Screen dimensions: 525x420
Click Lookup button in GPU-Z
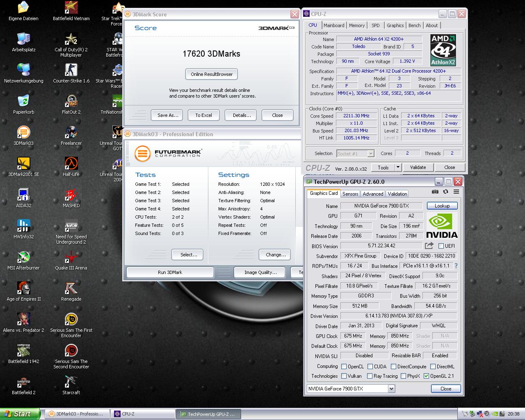[442, 206]
